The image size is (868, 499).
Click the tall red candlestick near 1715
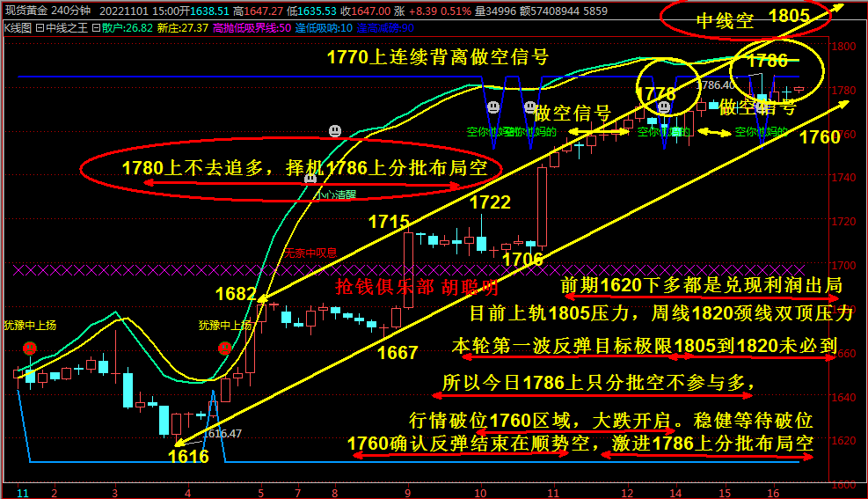pyautogui.click(x=408, y=268)
